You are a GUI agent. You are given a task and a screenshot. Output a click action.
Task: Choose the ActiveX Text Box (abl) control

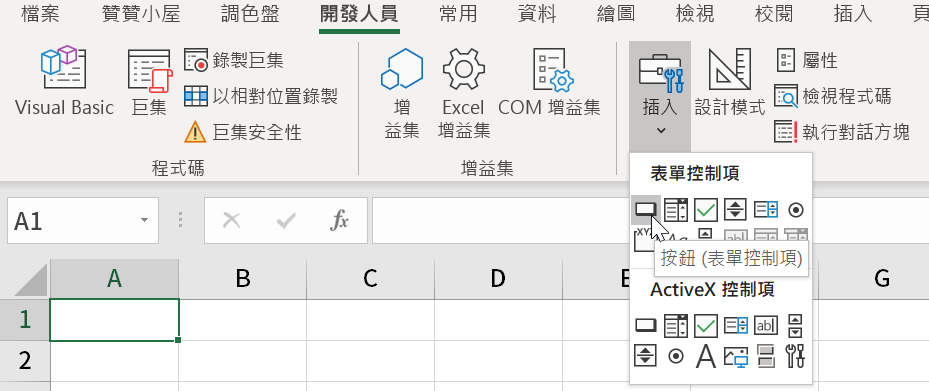pos(765,325)
